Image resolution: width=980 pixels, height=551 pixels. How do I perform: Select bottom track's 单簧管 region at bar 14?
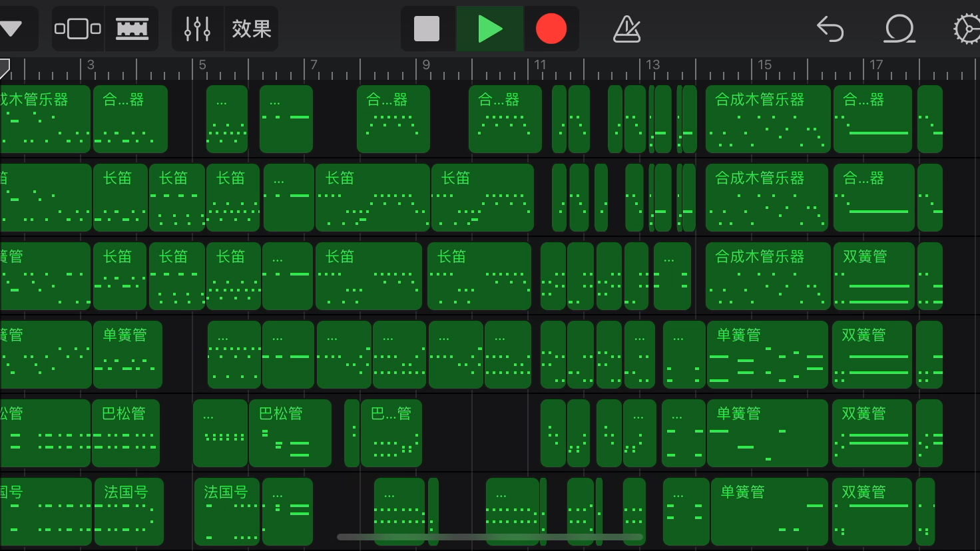tap(770, 512)
